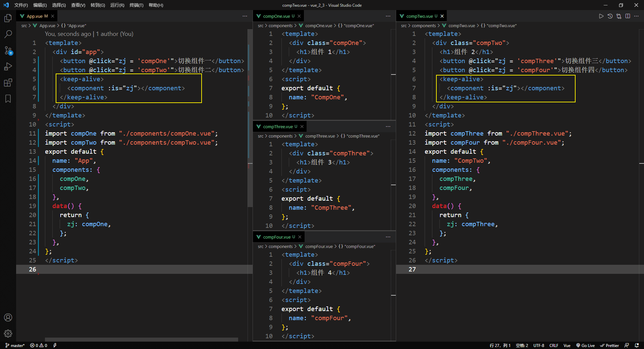644x349 pixels.
Task: Open the 帮助(H) menu
Action: pos(156,5)
